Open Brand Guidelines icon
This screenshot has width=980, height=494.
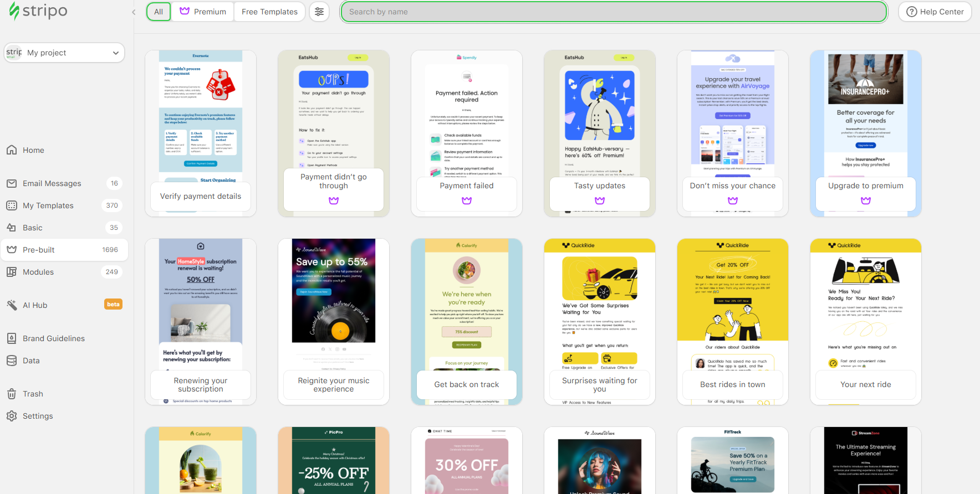tap(12, 338)
